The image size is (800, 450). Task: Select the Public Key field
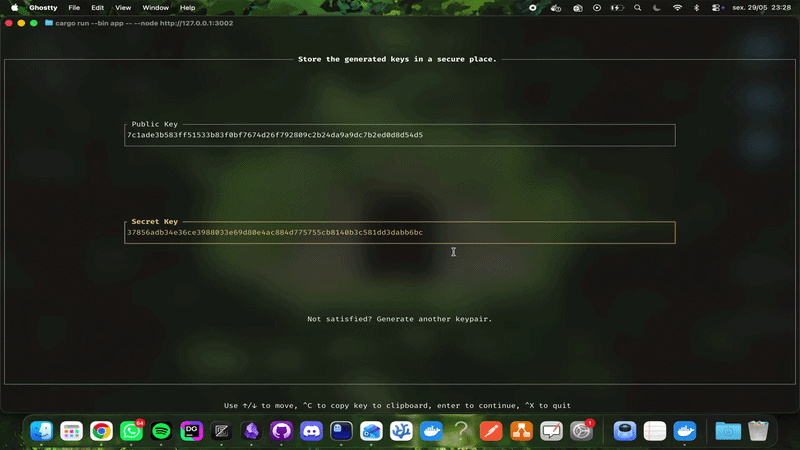[x=399, y=135]
